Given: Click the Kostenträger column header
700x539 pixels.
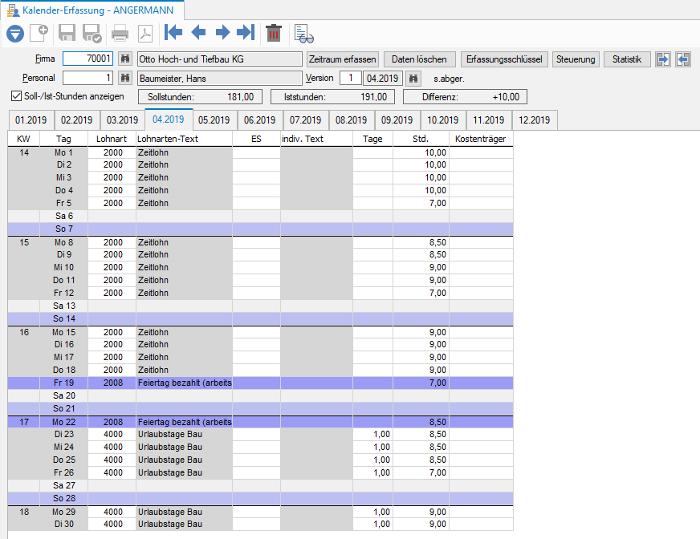Looking at the screenshot, I should [x=481, y=139].
